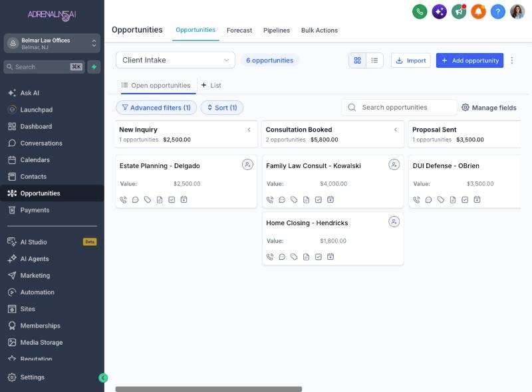This screenshot has width=532, height=392.
Task: Assign owner on Estate Planning - Delgado card
Action: coord(247,165)
